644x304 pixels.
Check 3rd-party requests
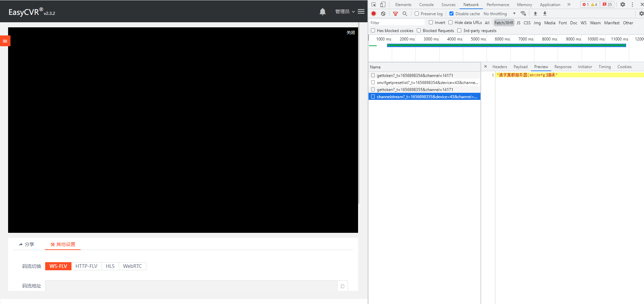coord(459,30)
